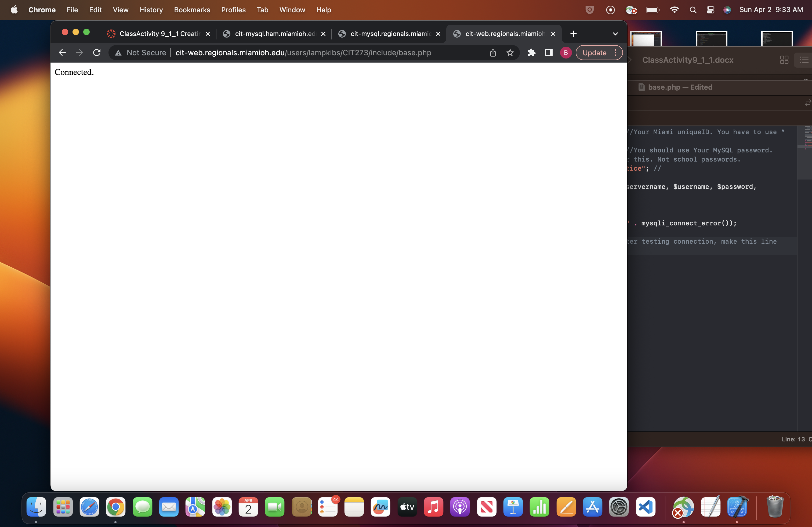Click the date and time in menu bar
This screenshot has height=527, width=812.
click(x=771, y=10)
